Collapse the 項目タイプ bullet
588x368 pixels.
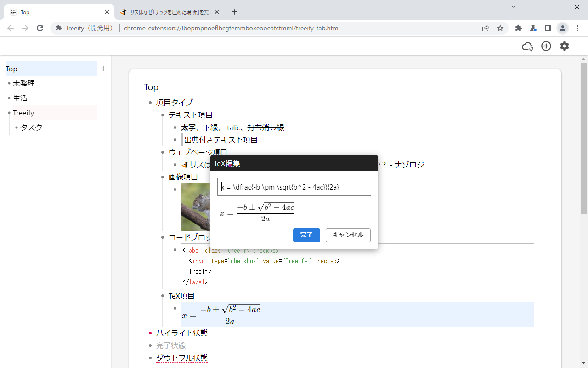pos(150,102)
